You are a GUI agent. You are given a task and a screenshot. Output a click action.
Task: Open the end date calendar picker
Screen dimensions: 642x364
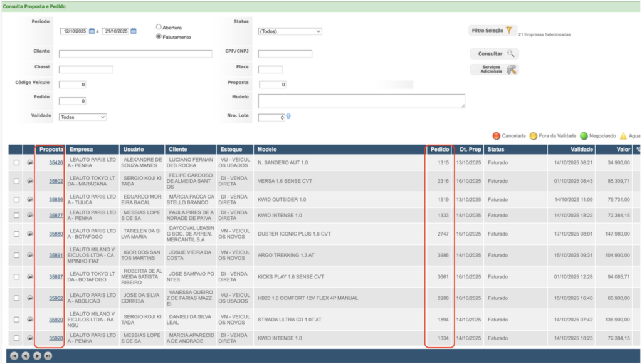coord(134,31)
